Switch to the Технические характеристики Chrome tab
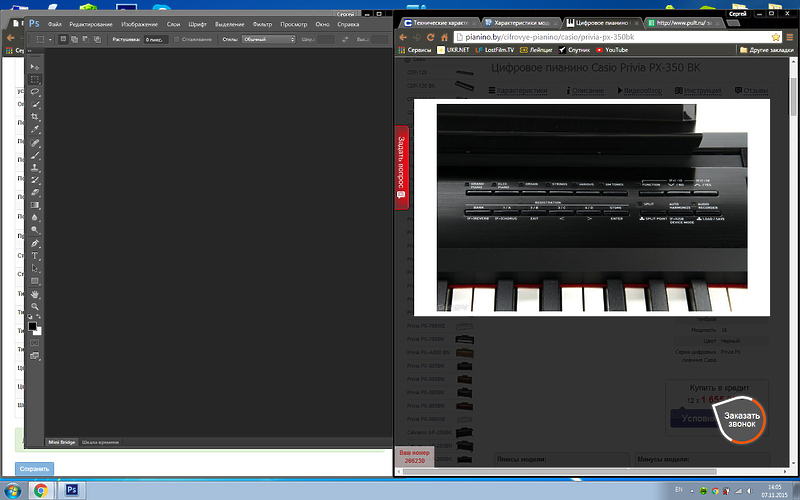Image resolution: width=800 pixels, height=500 pixels. [x=440, y=23]
